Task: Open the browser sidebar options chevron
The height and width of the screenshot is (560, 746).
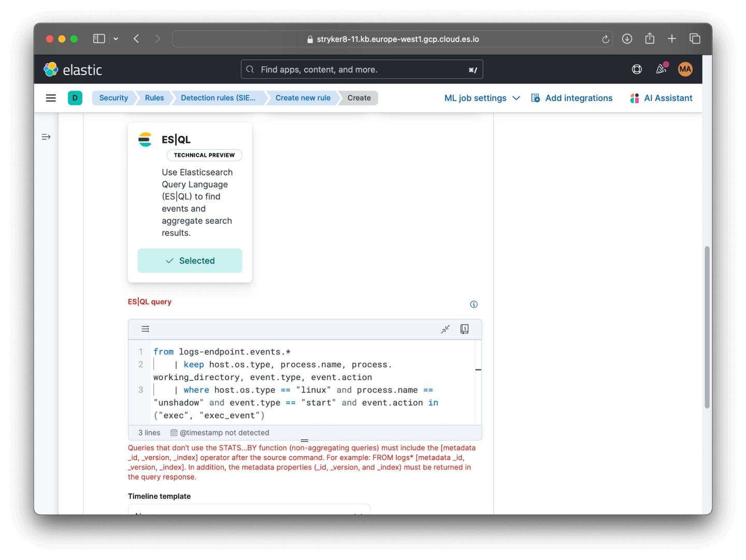Action: (x=116, y=39)
